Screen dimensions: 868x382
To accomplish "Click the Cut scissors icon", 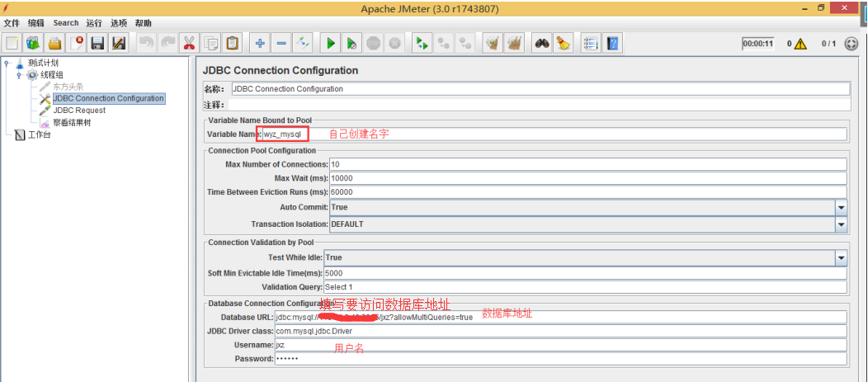I will pyautogui.click(x=190, y=43).
